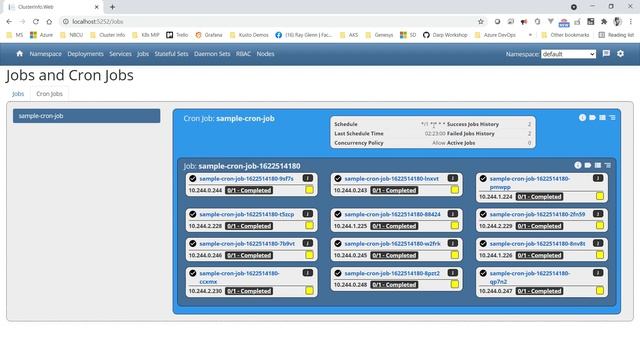This screenshot has height=360, width=640.
Task: Open pod link sample-cron-job-1622514180-w2frk
Action: [x=392, y=244]
